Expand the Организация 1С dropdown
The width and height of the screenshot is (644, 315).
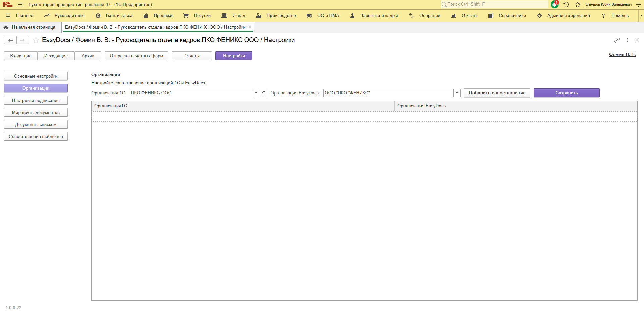click(256, 93)
